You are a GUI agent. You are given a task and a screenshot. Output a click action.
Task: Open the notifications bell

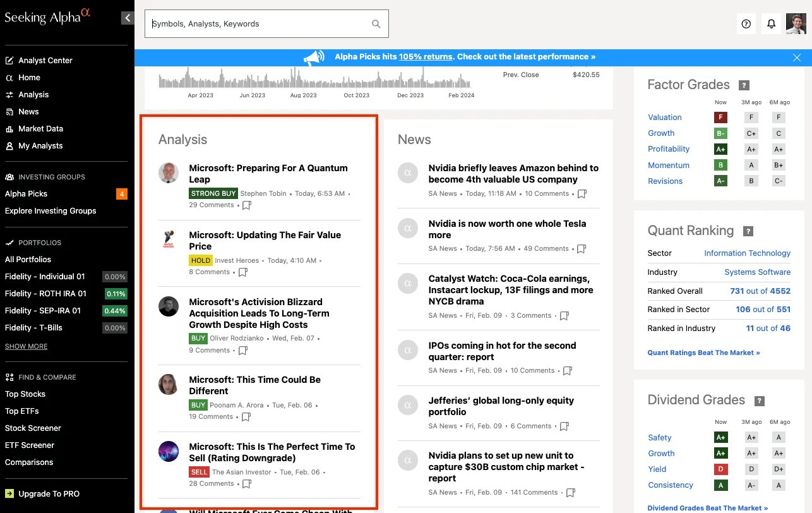(771, 24)
